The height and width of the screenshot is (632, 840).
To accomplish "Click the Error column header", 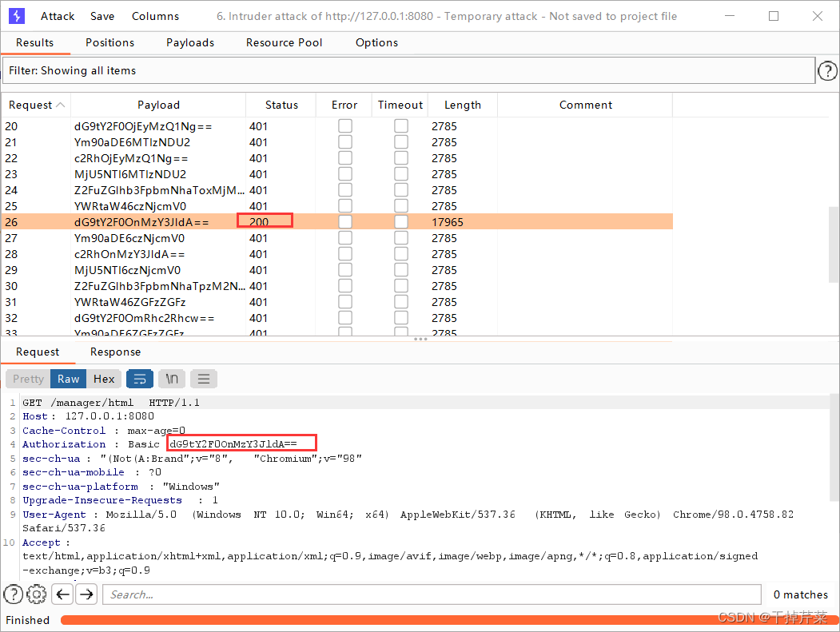I will pos(344,105).
